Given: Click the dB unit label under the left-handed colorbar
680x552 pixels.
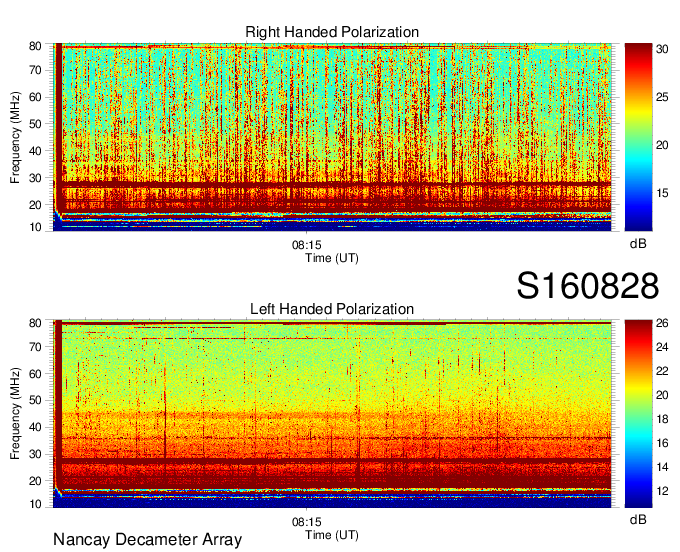Looking at the screenshot, I should [638, 519].
